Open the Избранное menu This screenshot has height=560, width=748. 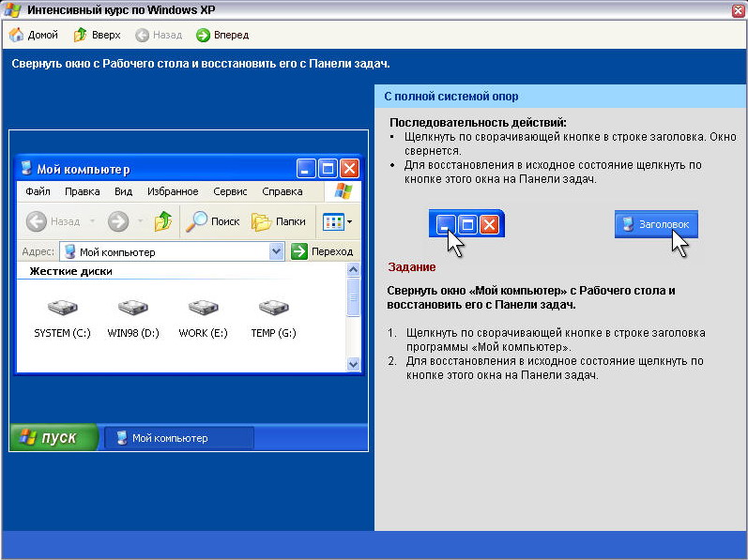[173, 191]
